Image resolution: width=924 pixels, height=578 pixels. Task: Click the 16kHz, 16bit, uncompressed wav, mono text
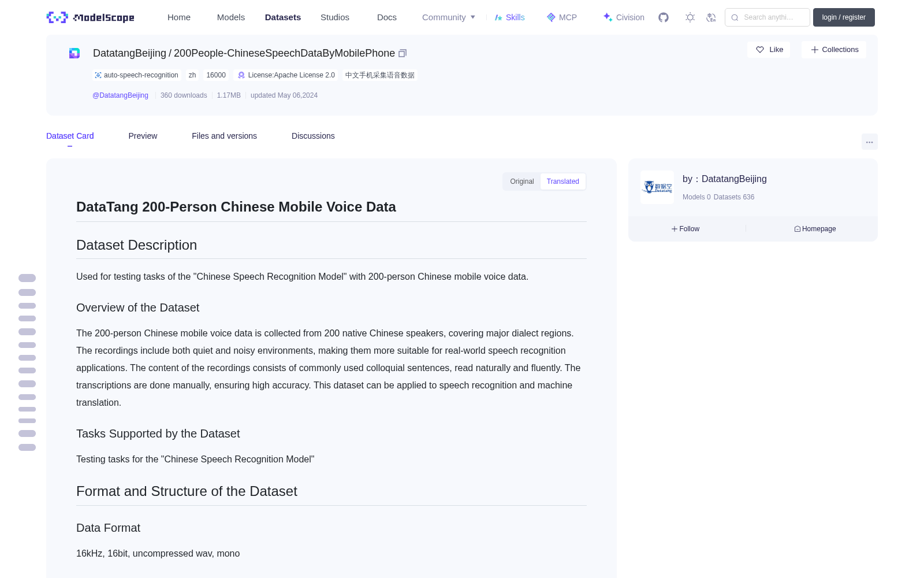tap(158, 554)
